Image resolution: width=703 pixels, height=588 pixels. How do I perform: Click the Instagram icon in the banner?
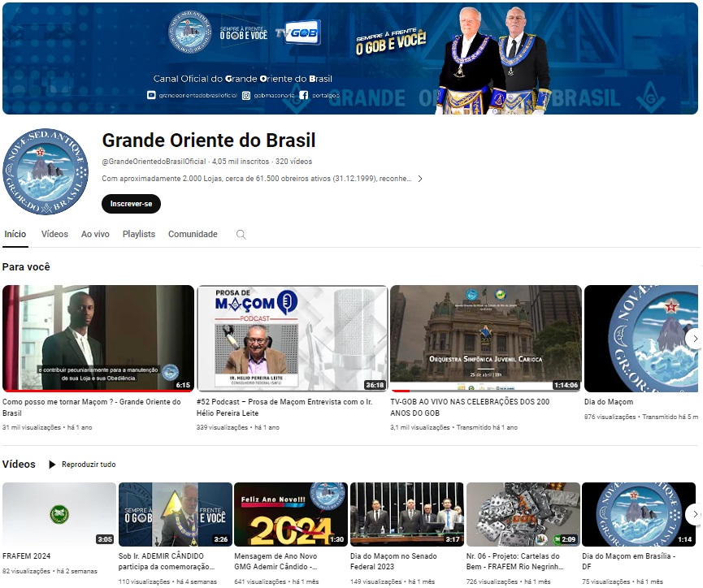pos(246,95)
